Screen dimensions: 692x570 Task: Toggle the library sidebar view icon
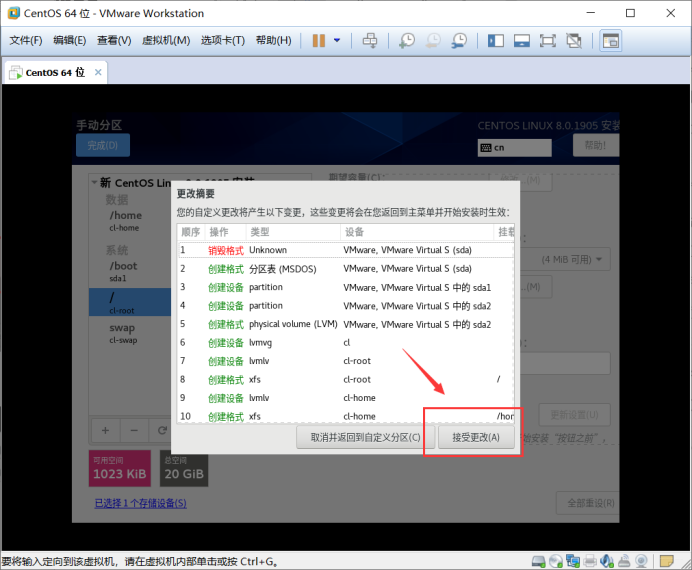coord(496,41)
